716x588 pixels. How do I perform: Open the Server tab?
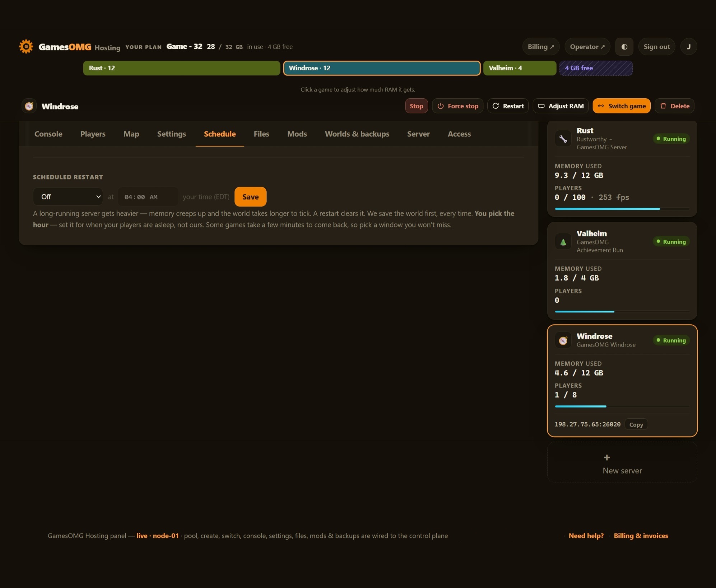coord(418,134)
